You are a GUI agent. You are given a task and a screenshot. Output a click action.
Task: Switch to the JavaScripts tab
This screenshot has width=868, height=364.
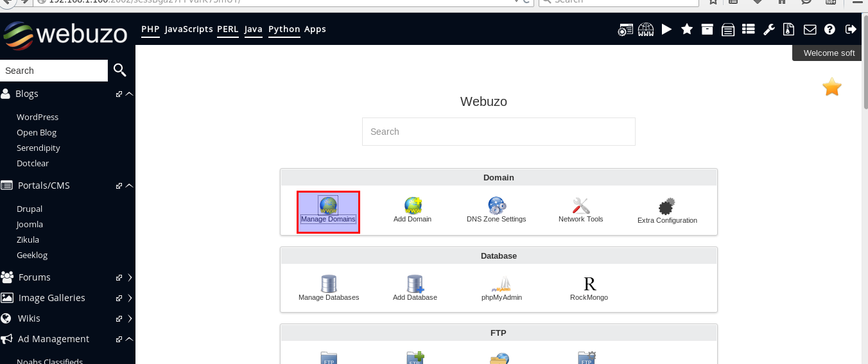click(x=188, y=29)
